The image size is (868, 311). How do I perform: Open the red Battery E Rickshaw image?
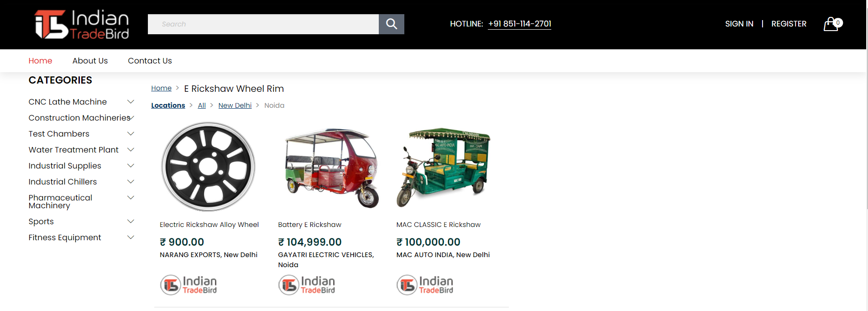click(x=331, y=168)
